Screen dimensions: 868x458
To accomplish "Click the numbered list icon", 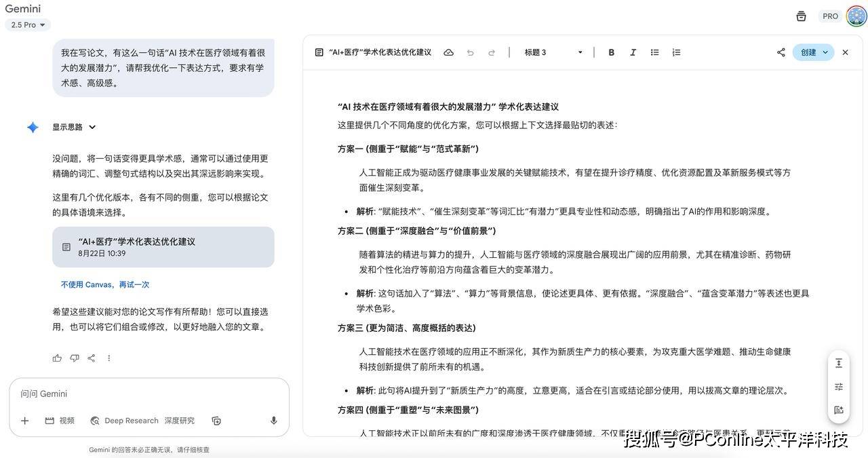I will (676, 52).
